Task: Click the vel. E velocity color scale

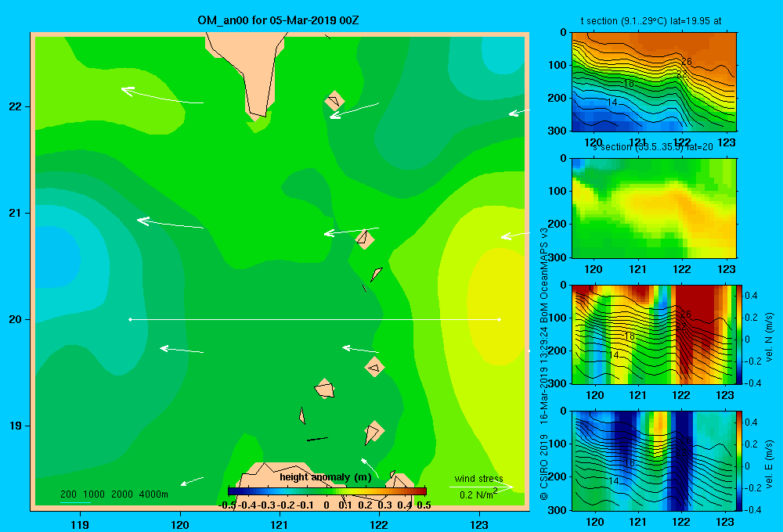Action: tap(740, 461)
